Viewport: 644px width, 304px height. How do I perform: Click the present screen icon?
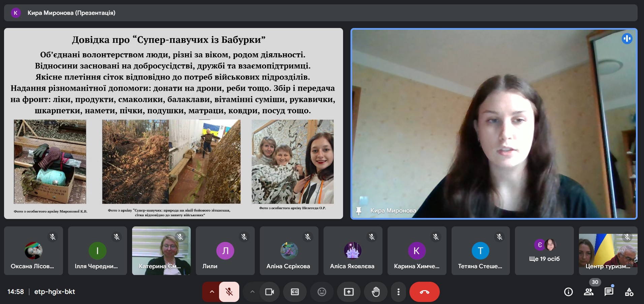click(x=348, y=292)
